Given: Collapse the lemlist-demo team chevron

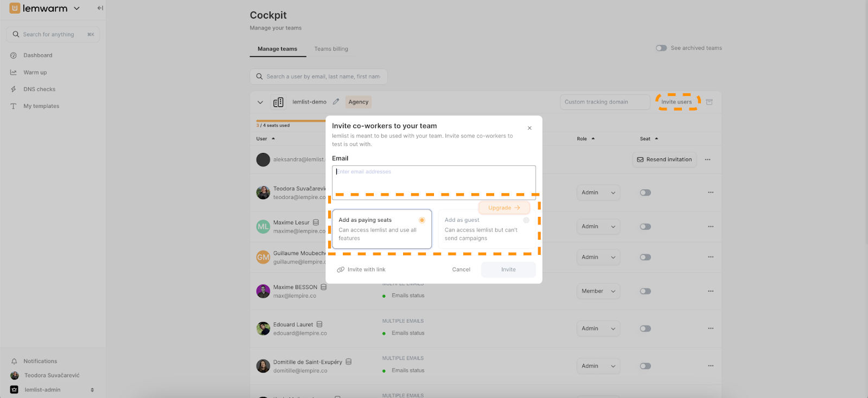Looking at the screenshot, I should coord(260,102).
